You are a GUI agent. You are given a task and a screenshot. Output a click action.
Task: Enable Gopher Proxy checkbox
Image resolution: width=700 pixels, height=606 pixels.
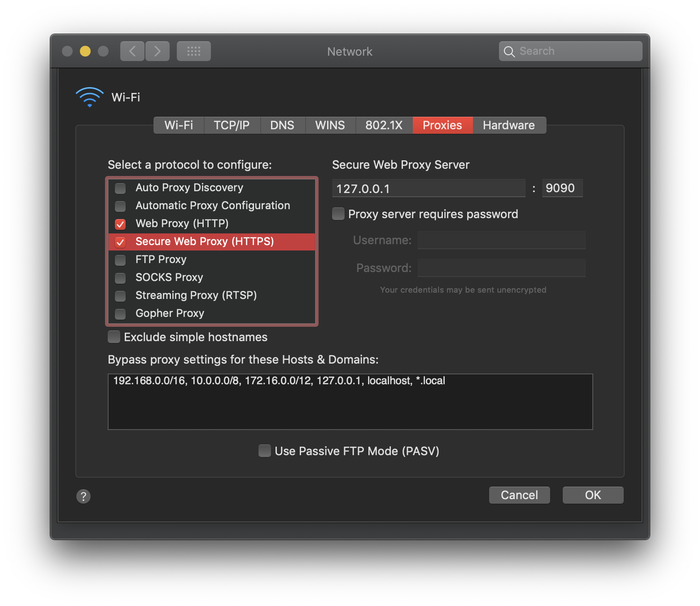point(120,313)
